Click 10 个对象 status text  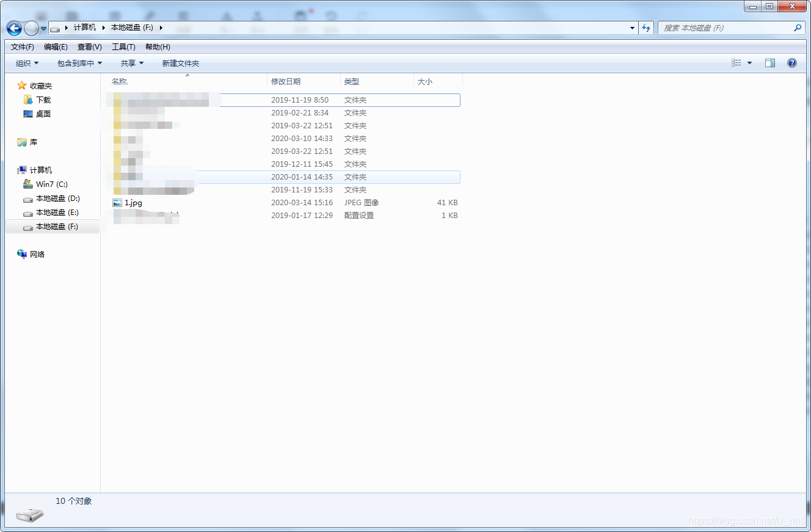(74, 501)
